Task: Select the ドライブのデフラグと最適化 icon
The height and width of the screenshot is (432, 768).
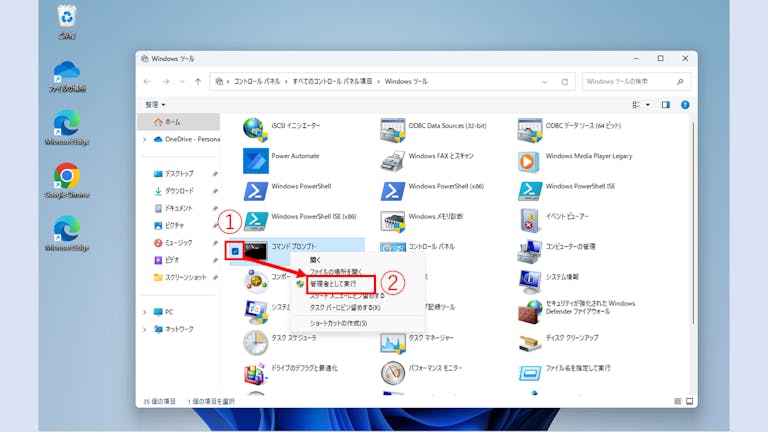Action: [255, 373]
